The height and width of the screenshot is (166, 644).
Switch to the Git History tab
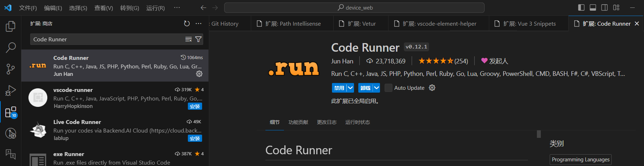[230, 24]
